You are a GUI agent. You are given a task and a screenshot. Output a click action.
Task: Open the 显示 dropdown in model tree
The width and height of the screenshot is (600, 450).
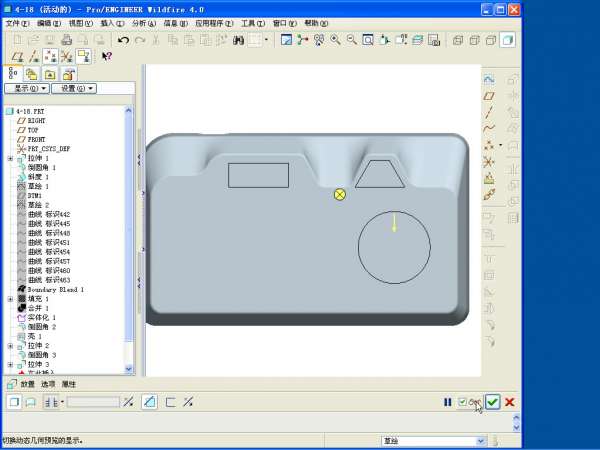[x=27, y=88]
